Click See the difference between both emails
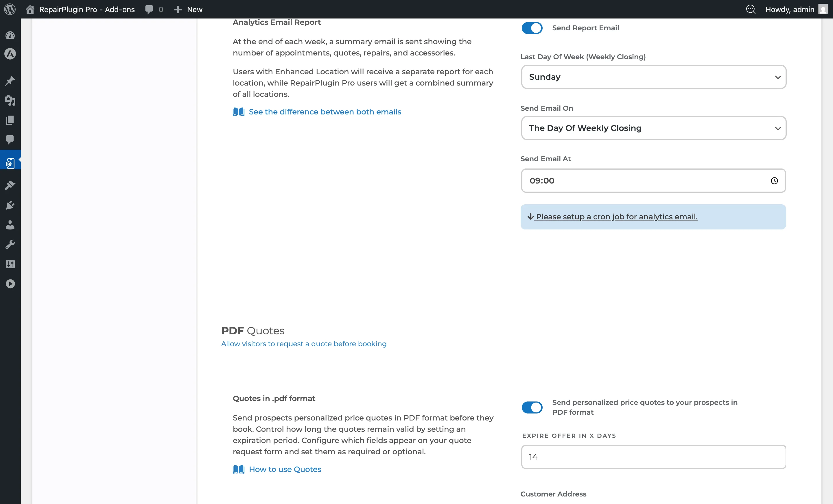833x504 pixels. coord(325,112)
